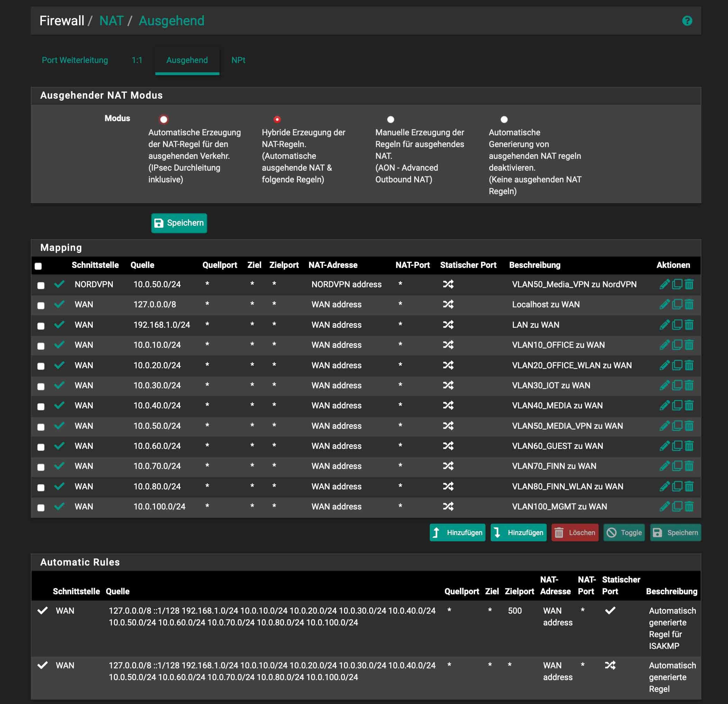
Task: Add mapping to top with up-arrow Hinzufügen
Action: coord(457,532)
